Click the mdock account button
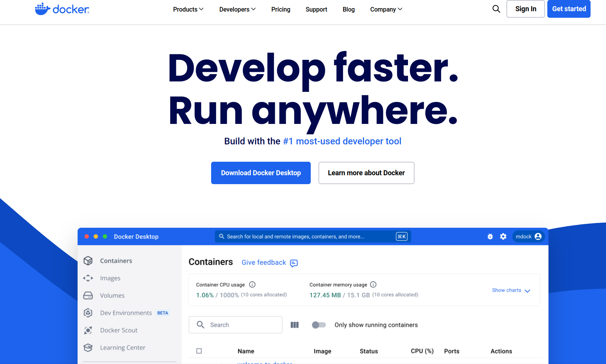This screenshot has height=364, width=606. pyautogui.click(x=528, y=237)
